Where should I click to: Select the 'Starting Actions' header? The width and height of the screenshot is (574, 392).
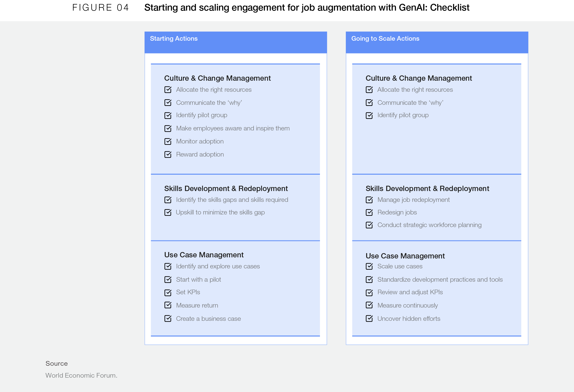174,38
